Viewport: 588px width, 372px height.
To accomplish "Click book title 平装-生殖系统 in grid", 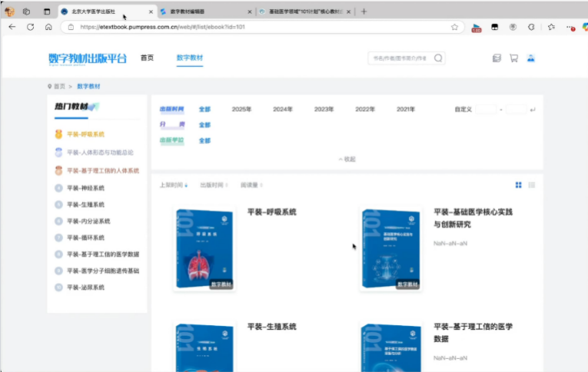I will [272, 326].
